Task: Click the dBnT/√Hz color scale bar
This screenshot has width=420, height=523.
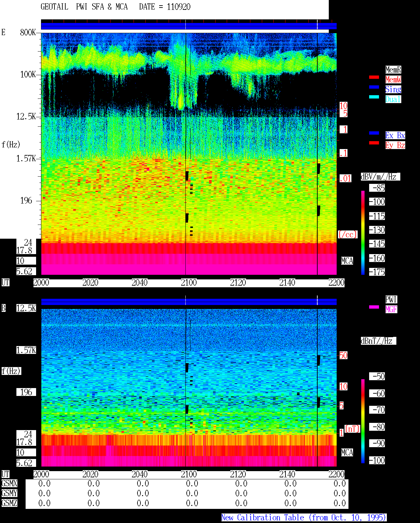Action: click(x=363, y=421)
